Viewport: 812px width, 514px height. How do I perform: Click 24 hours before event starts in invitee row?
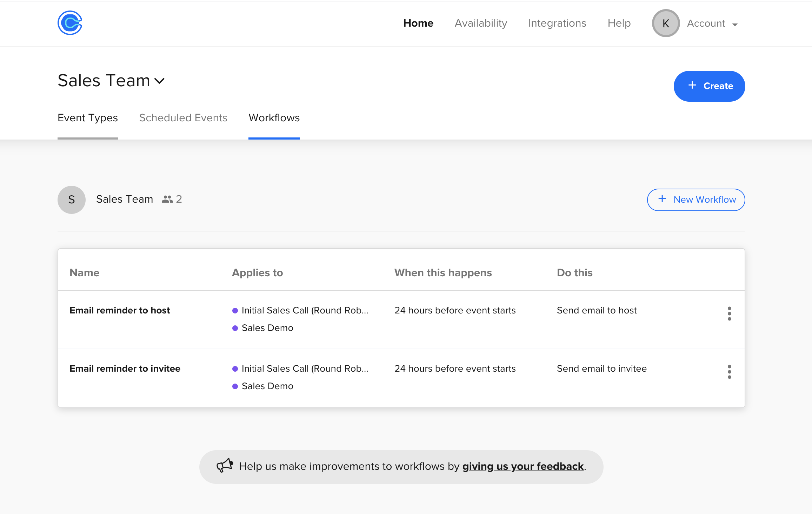pyautogui.click(x=455, y=368)
